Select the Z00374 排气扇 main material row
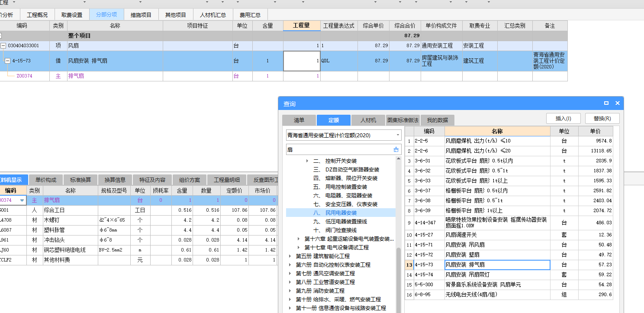The height and width of the screenshot is (313, 644). click(x=283, y=76)
